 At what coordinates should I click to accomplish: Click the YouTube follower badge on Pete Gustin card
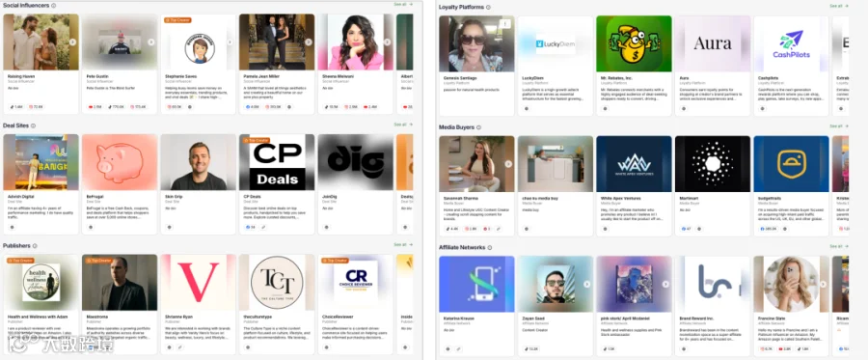pyautogui.click(x=95, y=107)
